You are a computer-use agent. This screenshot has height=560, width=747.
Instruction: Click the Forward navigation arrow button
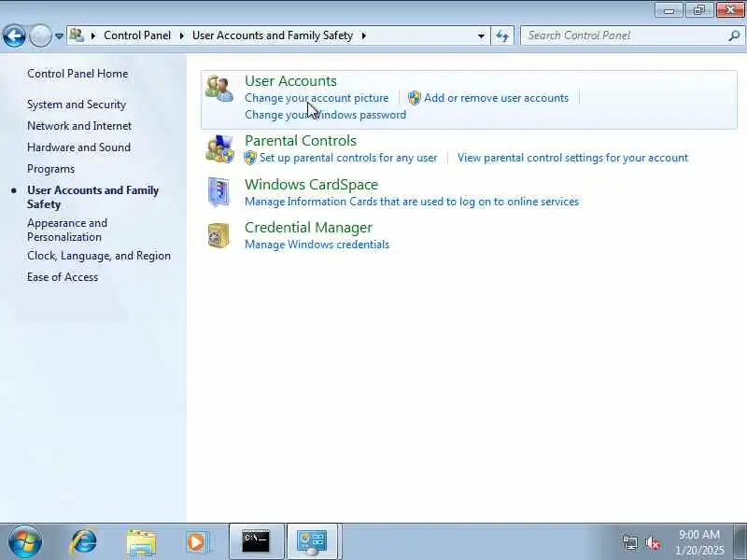point(40,35)
